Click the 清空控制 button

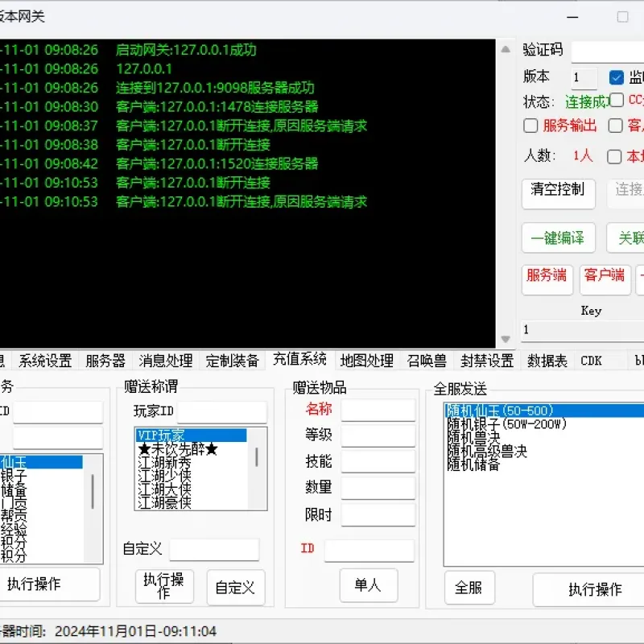click(x=558, y=194)
